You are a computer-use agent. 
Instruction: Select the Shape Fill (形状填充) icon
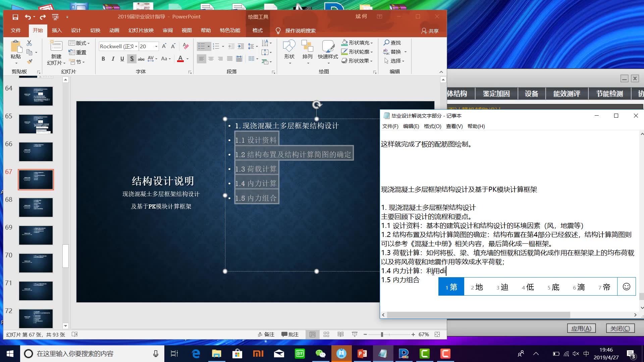coord(345,43)
